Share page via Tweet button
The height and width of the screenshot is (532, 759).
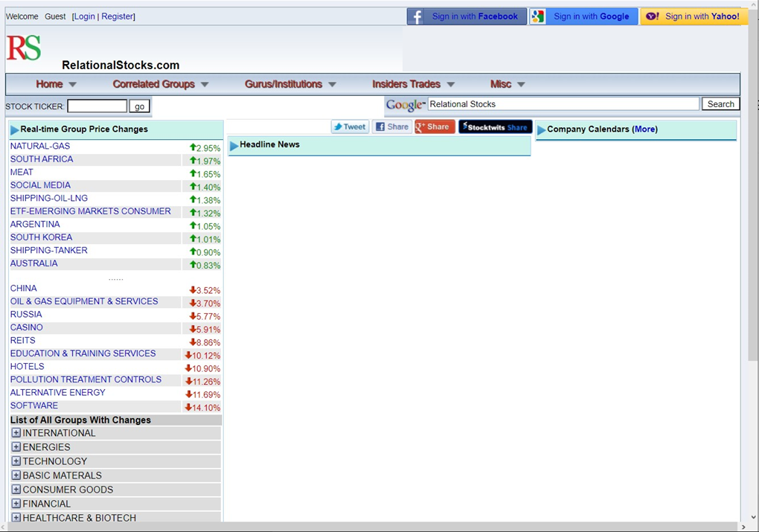(x=350, y=126)
